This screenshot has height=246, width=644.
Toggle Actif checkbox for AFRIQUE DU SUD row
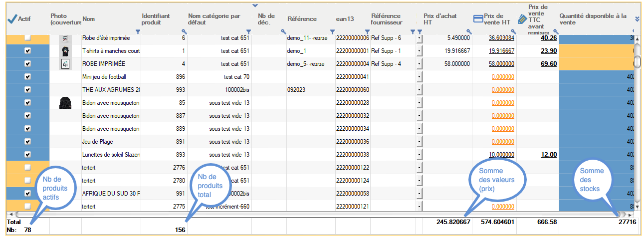pyautogui.click(x=28, y=194)
